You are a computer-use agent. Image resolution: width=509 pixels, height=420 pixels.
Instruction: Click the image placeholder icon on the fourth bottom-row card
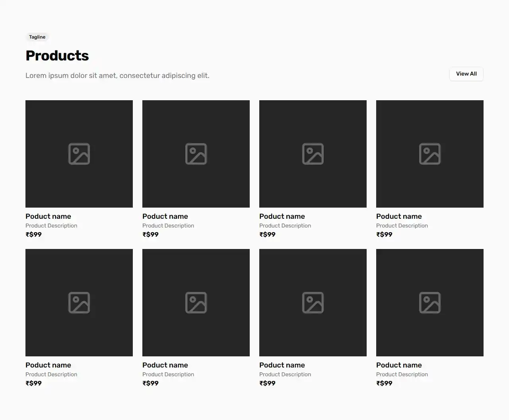[x=429, y=302]
